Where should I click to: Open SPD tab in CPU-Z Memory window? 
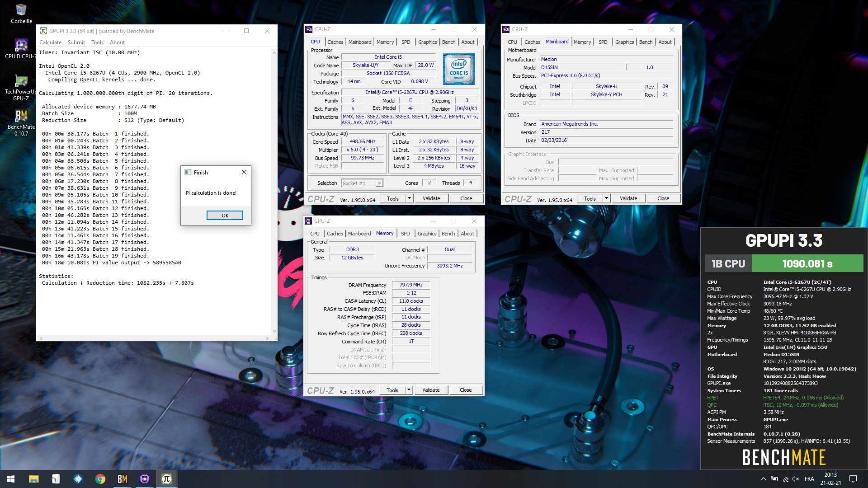[x=406, y=234]
